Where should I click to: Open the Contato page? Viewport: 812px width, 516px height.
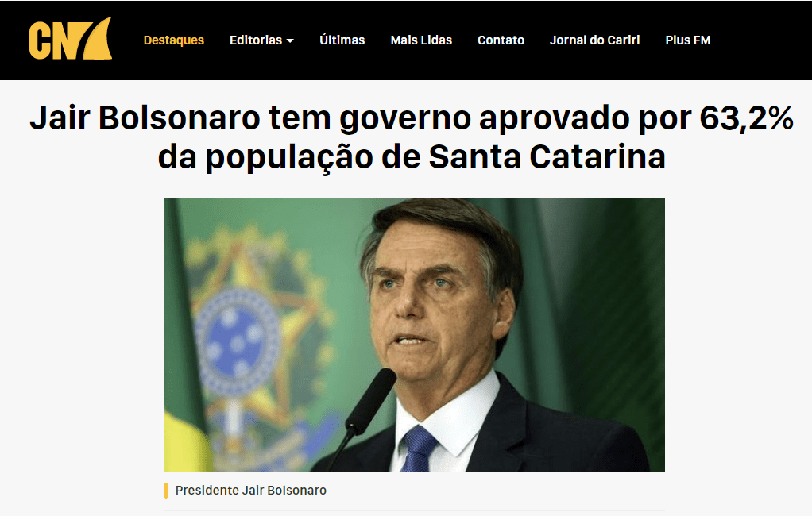point(501,40)
